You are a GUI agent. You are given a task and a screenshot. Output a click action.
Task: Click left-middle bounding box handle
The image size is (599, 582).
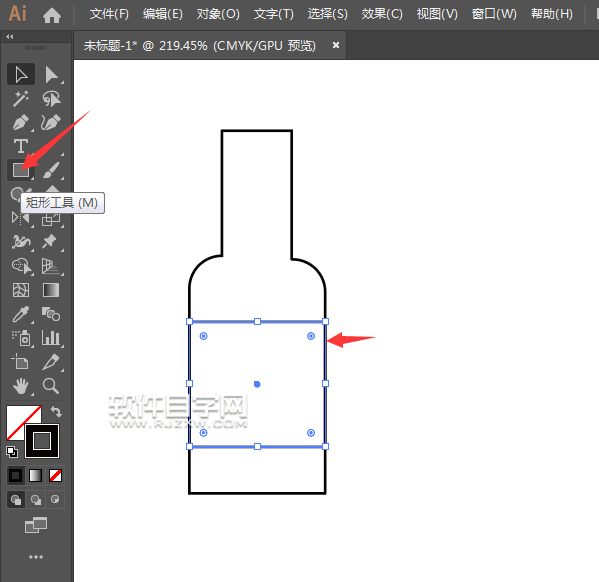189,383
